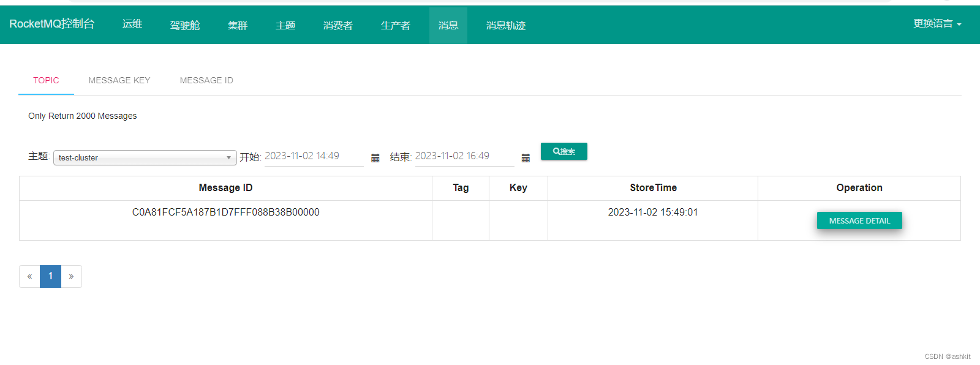Image resolution: width=980 pixels, height=365 pixels.
Task: Open the 生产者 producer page
Action: click(x=396, y=25)
